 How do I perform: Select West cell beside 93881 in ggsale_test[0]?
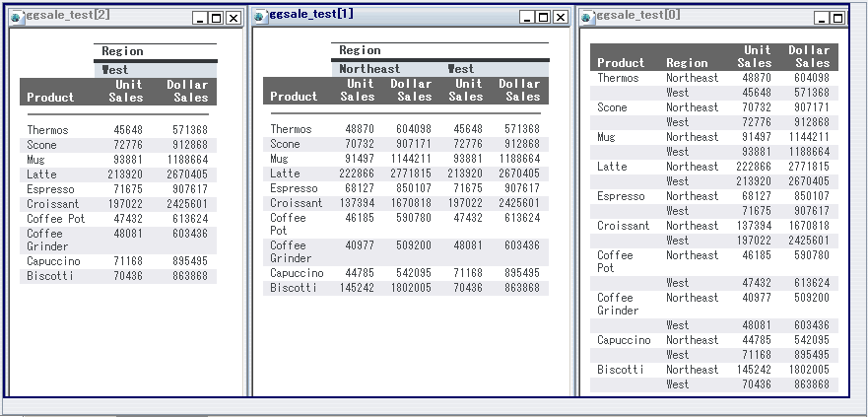tap(678, 152)
